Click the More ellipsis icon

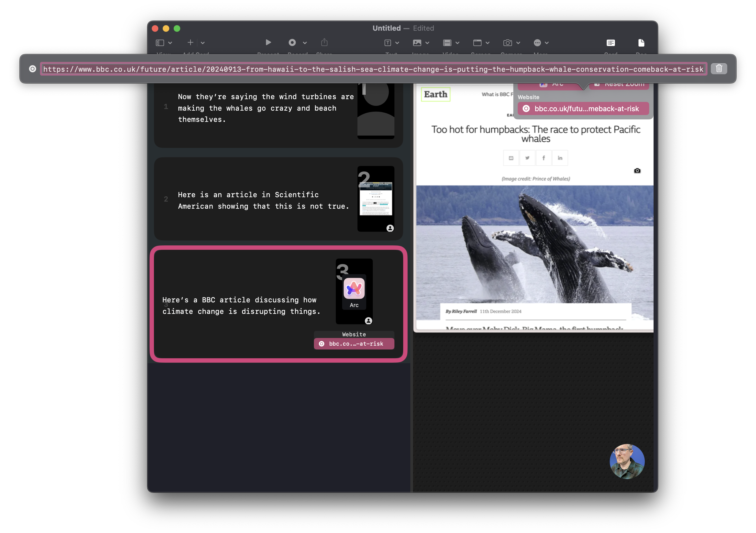click(x=537, y=43)
